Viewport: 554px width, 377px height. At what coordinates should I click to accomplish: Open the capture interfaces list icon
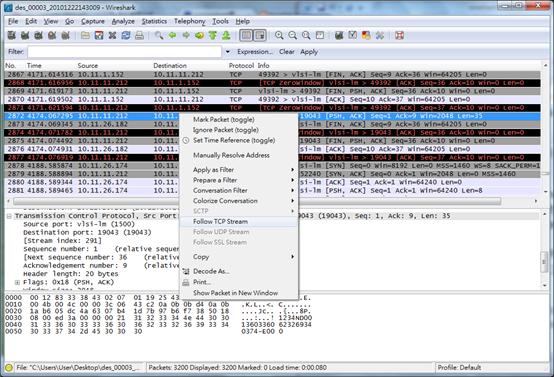pos(12,35)
